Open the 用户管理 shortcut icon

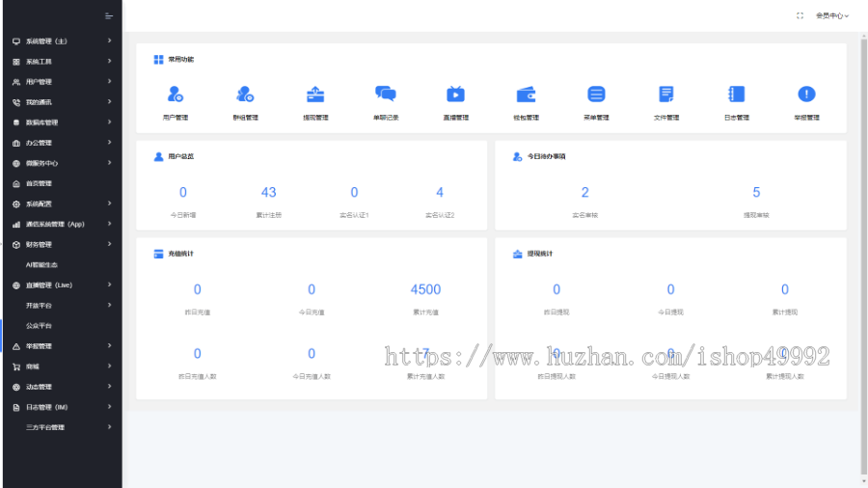point(175,95)
